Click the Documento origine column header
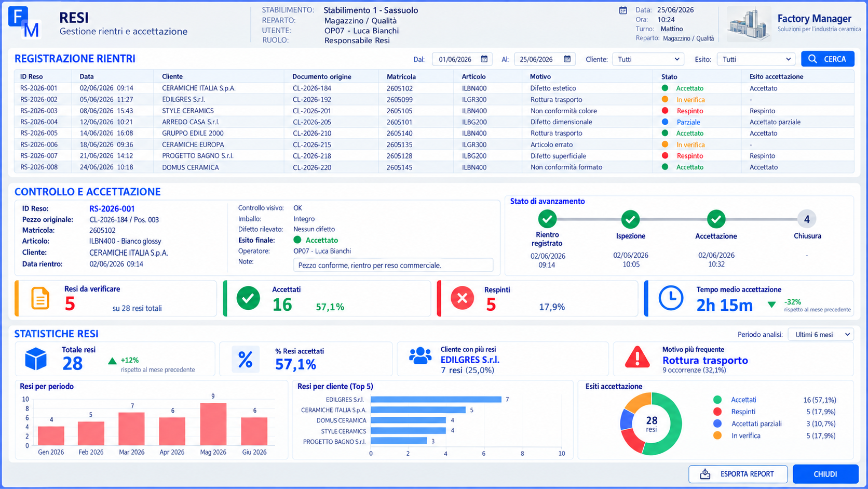 (322, 76)
